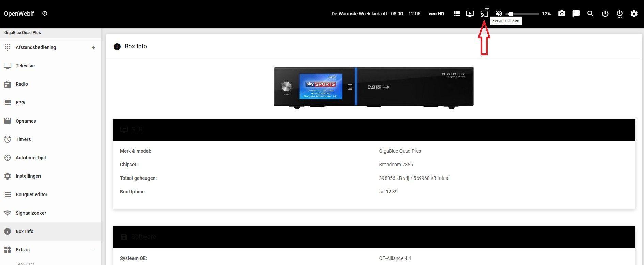
Task: Click the Instellingen gear icon
Action: pyautogui.click(x=7, y=176)
